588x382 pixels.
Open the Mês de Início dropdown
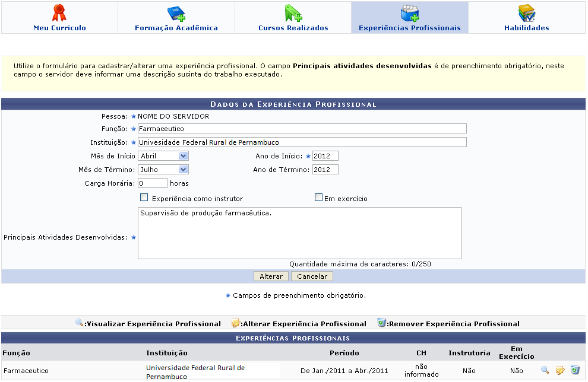tap(163, 155)
